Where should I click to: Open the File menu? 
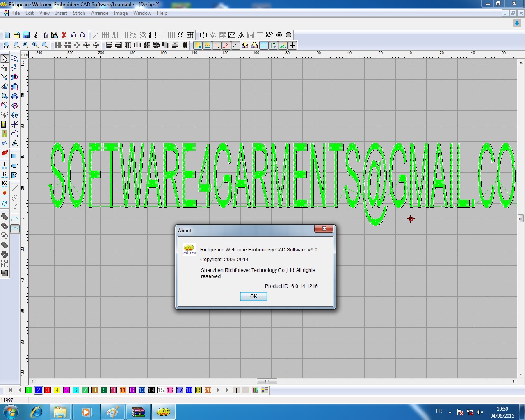pos(16,13)
